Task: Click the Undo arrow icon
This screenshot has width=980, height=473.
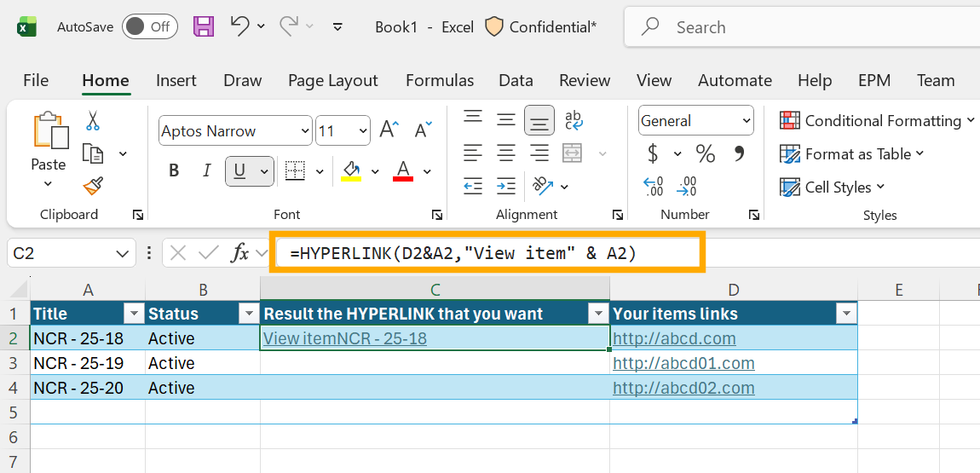Action: coord(240,26)
